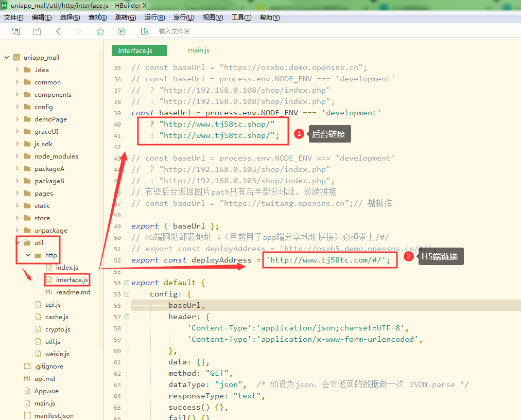Screen dimensions: 521x420
Task: Open the 文件(F) menu
Action: [x=13, y=17]
